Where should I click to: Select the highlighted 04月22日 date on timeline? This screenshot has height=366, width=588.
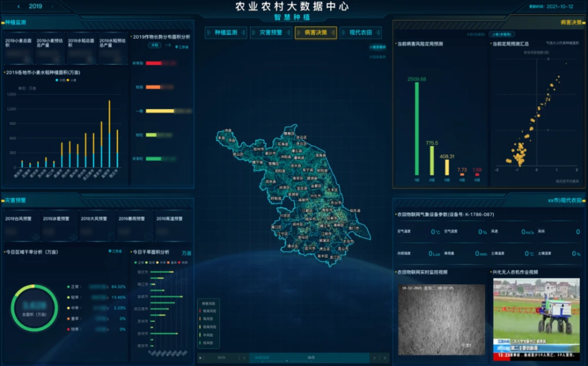(262, 358)
